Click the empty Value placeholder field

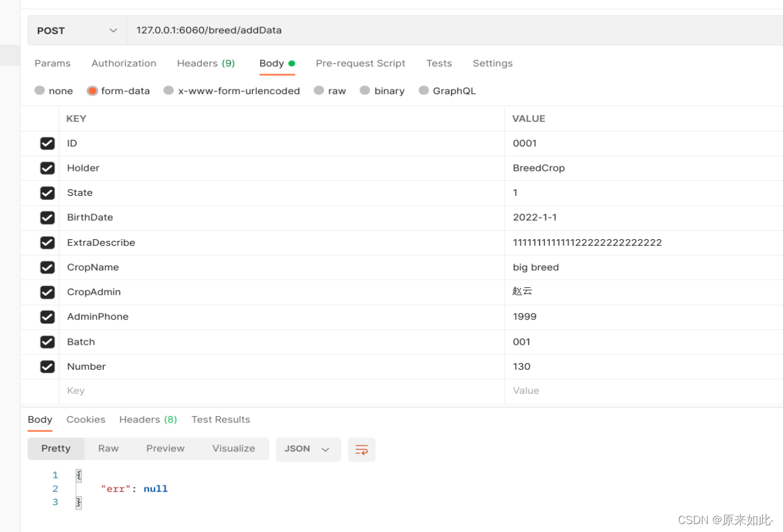pos(644,391)
